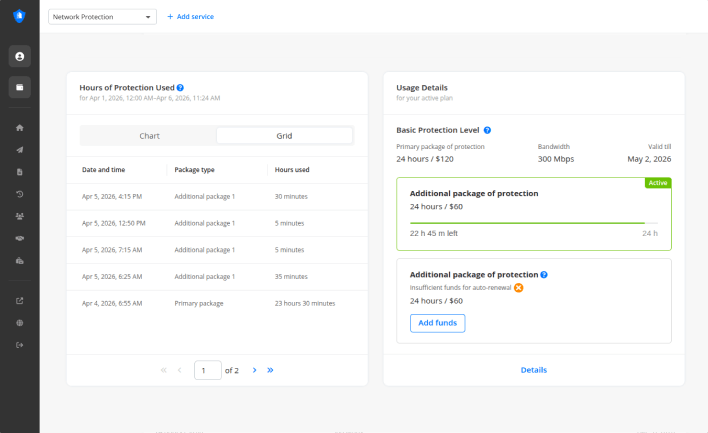
Task: Go to next page of the grid
Action: click(254, 370)
